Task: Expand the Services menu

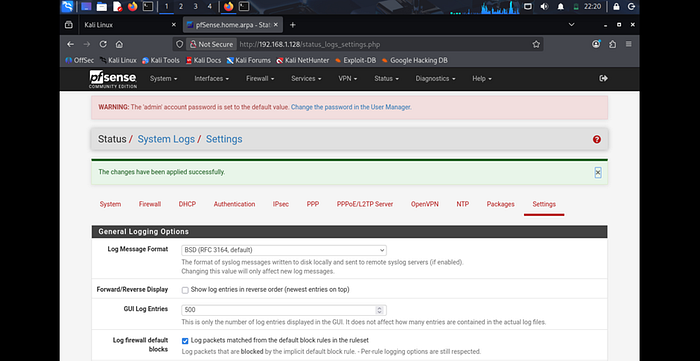Action: pos(306,79)
